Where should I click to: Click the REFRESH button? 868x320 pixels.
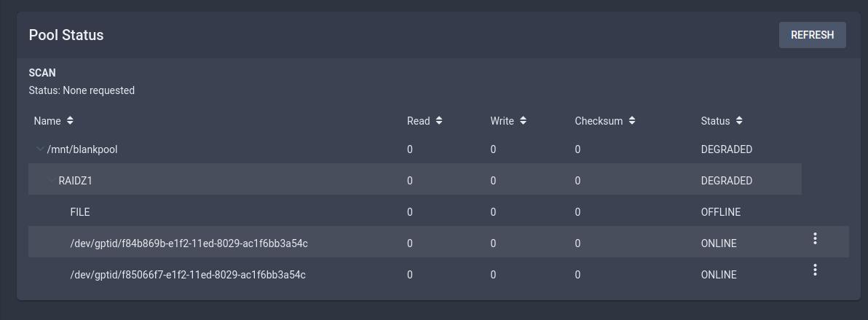[x=812, y=35]
